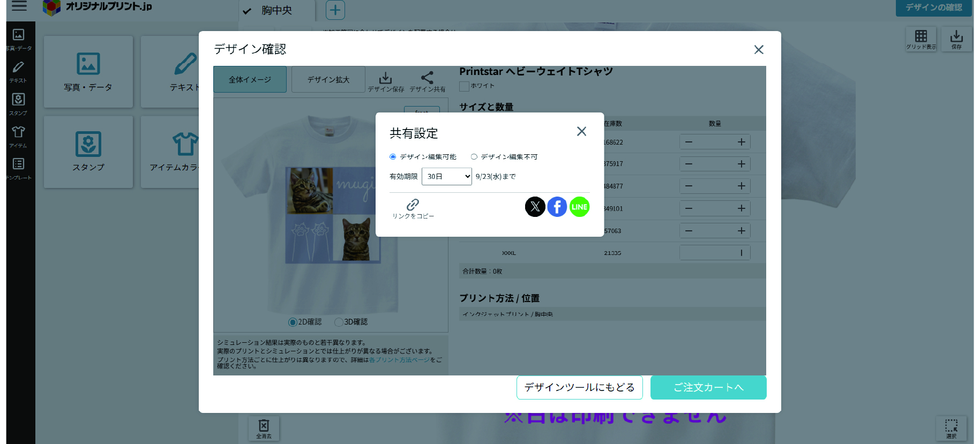980x444 pixels.
Task: Select the テキスト pencil tool in sidebar
Action: 18,72
